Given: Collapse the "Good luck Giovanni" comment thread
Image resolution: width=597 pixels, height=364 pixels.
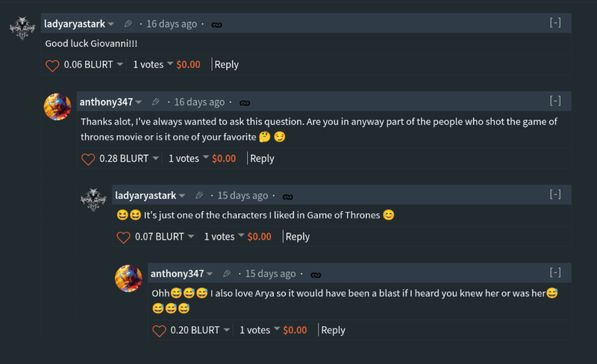Looking at the screenshot, I should 555,23.
